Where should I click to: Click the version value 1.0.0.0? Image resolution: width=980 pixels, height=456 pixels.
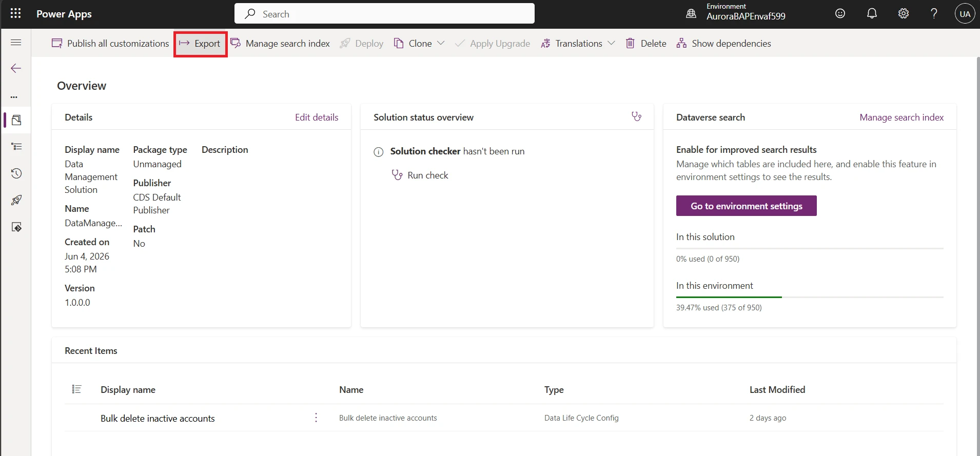(77, 302)
